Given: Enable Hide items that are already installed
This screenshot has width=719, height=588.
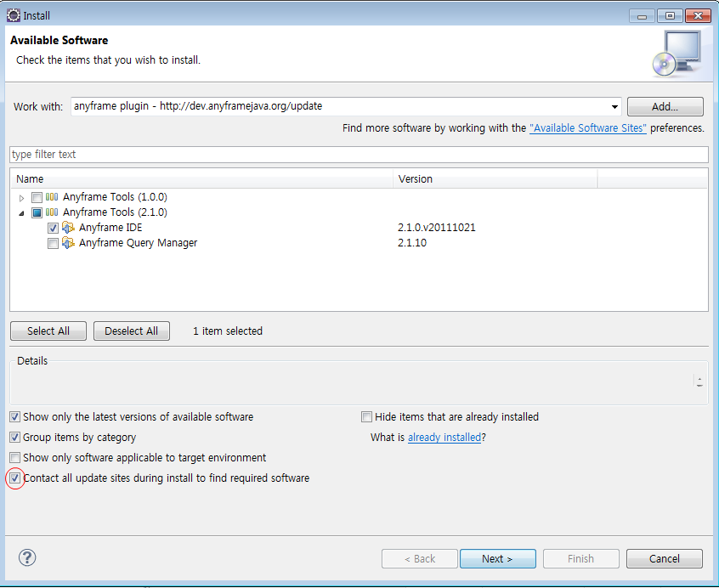Looking at the screenshot, I should [366, 417].
